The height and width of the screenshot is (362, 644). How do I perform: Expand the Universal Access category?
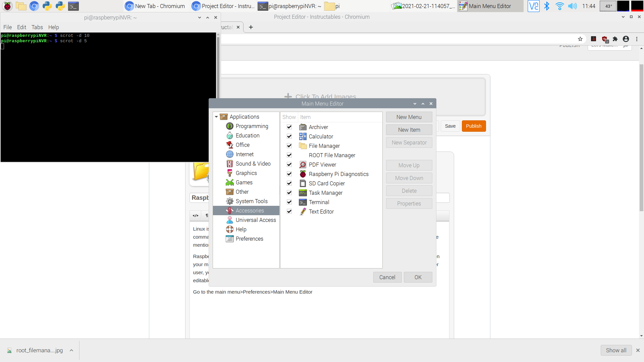point(256,220)
